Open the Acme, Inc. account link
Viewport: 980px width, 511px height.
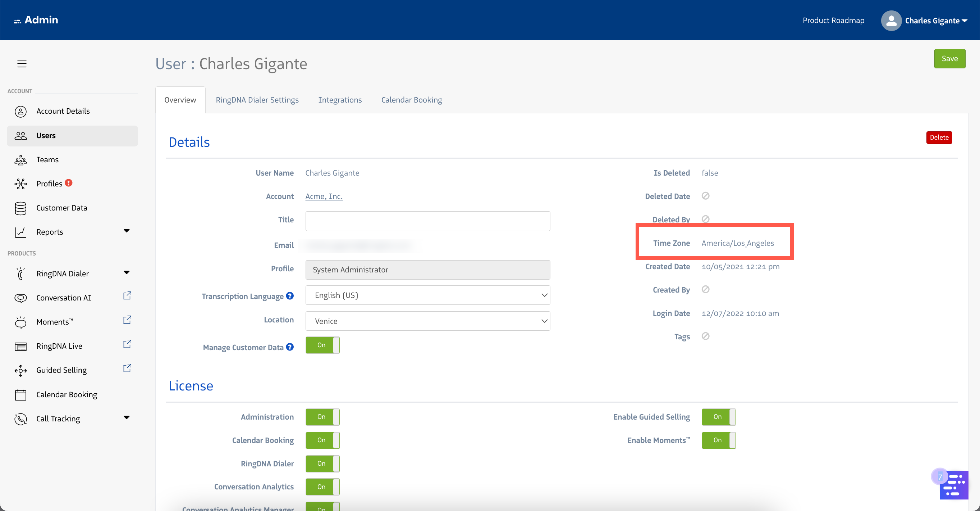(324, 196)
